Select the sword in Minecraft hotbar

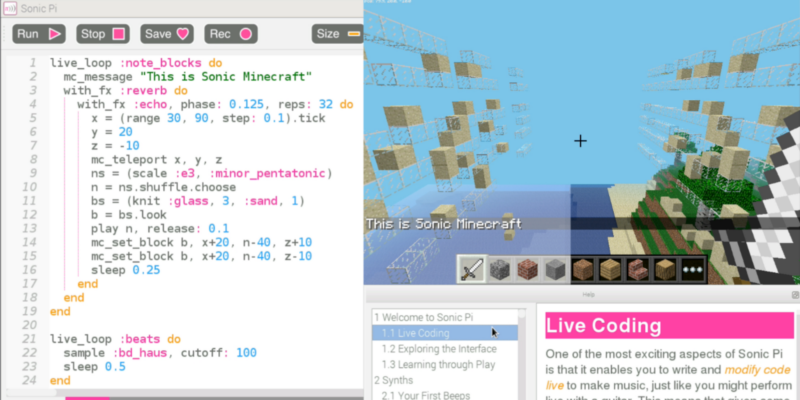tap(472, 269)
